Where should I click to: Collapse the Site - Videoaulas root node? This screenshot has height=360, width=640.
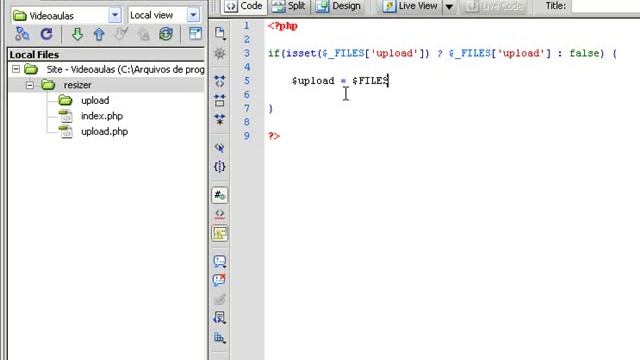16,69
